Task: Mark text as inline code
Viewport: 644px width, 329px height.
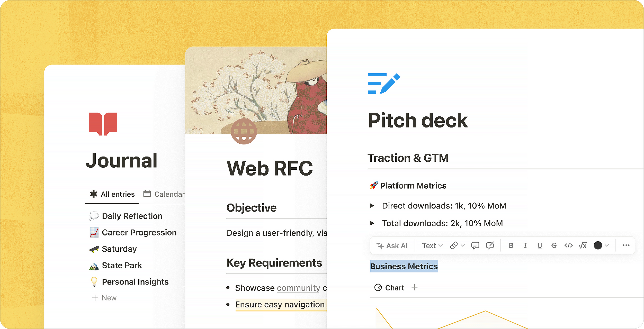Action: 568,245
